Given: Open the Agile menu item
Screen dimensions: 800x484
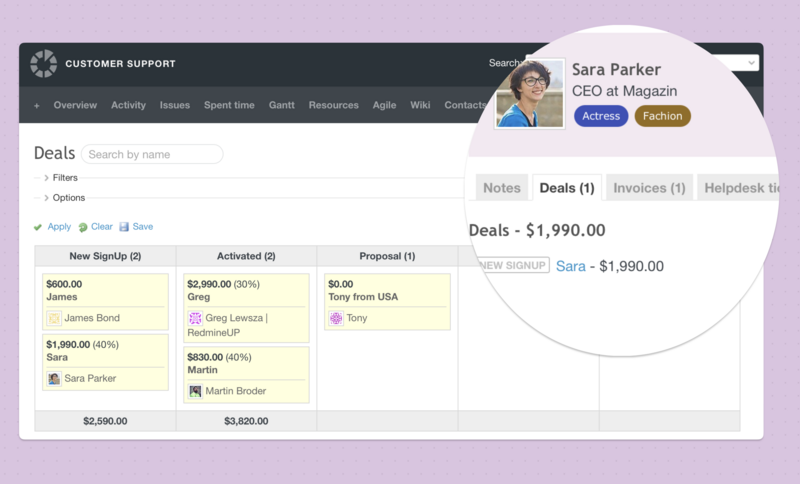Looking at the screenshot, I should [384, 105].
